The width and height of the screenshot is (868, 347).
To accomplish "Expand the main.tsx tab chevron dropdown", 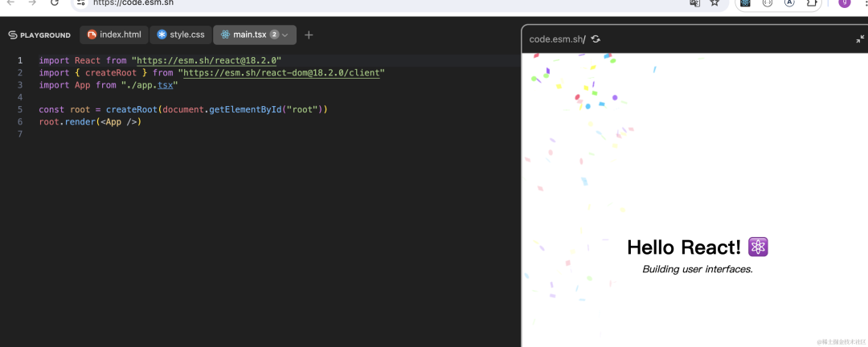I will coord(285,35).
